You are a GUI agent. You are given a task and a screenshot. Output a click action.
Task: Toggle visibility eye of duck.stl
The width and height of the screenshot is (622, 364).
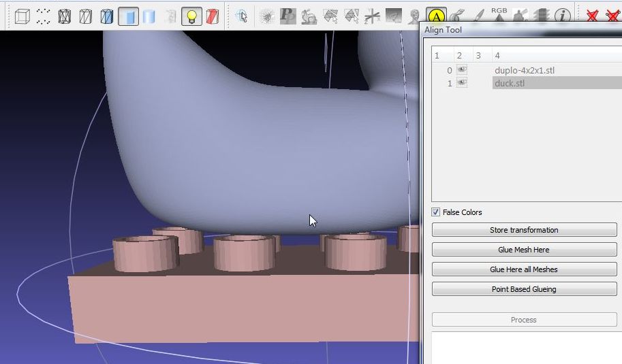pyautogui.click(x=462, y=83)
